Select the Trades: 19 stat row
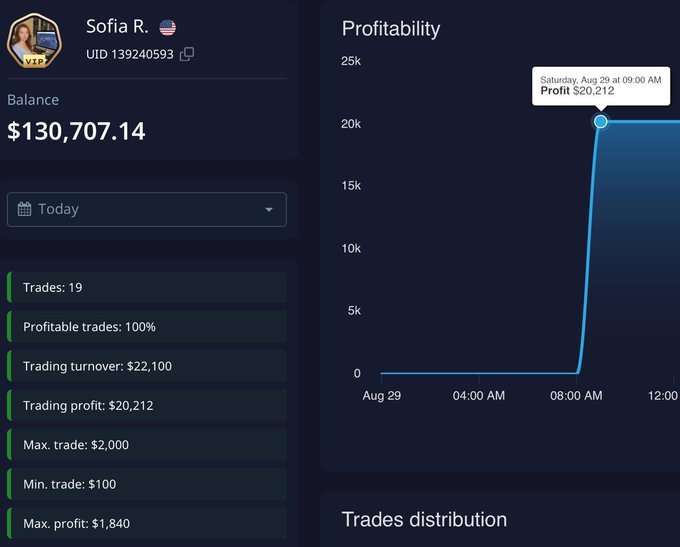 (x=147, y=287)
